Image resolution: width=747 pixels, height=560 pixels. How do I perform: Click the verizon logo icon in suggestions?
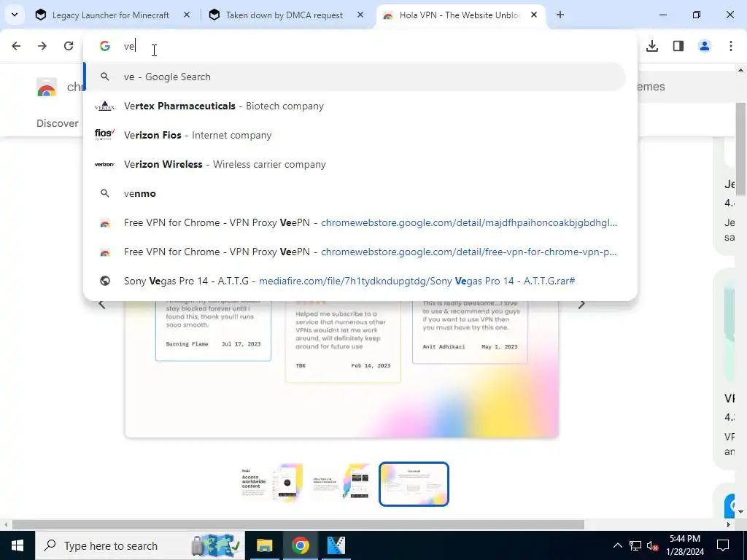(105, 164)
